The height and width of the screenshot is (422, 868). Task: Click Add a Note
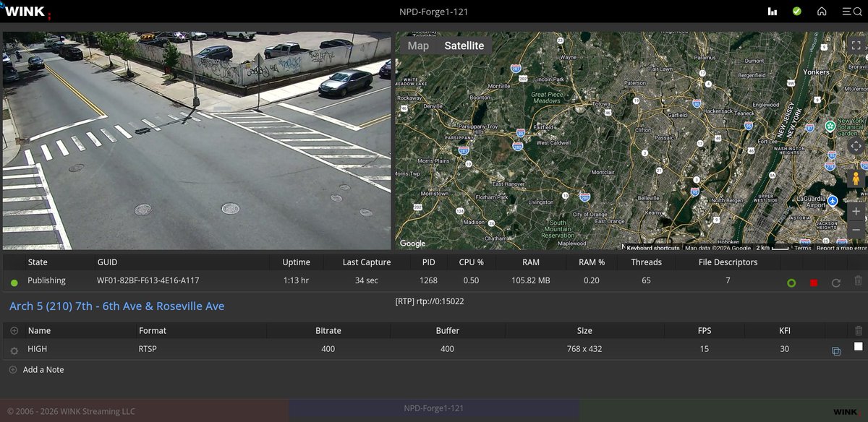tap(43, 369)
